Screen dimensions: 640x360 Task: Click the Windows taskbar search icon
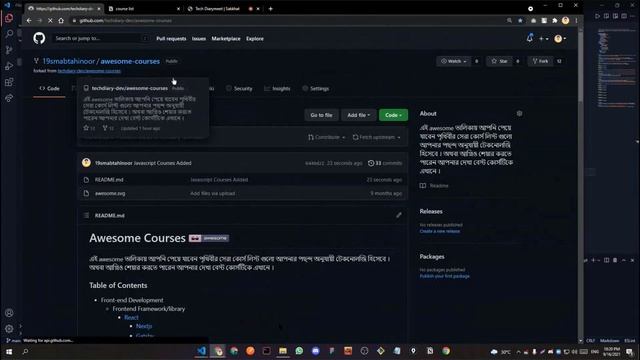click(25, 351)
